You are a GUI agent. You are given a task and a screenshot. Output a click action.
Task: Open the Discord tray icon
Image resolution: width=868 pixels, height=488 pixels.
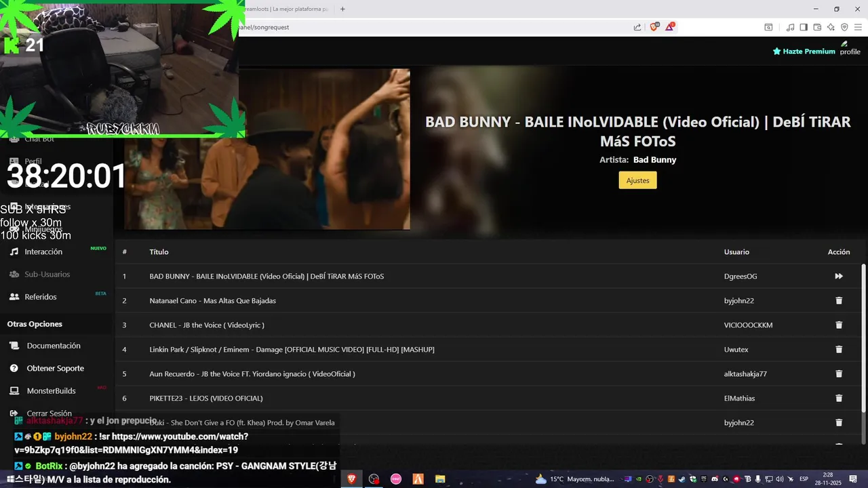714,479
